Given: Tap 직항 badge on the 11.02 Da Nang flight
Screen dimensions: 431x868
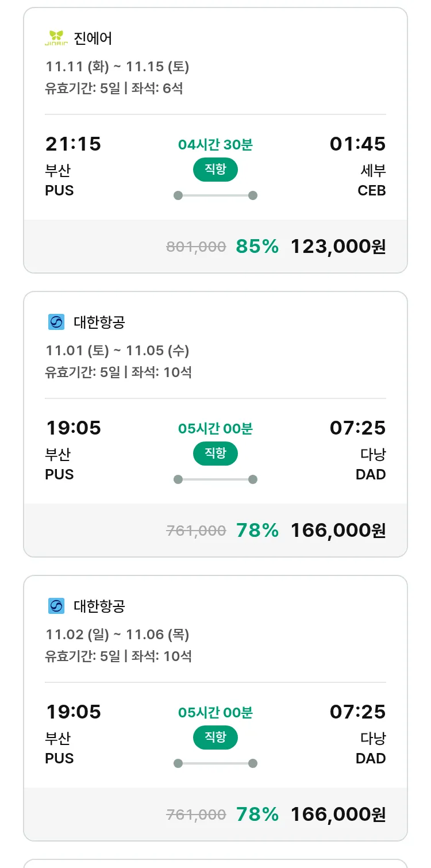Looking at the screenshot, I should pos(215,738).
